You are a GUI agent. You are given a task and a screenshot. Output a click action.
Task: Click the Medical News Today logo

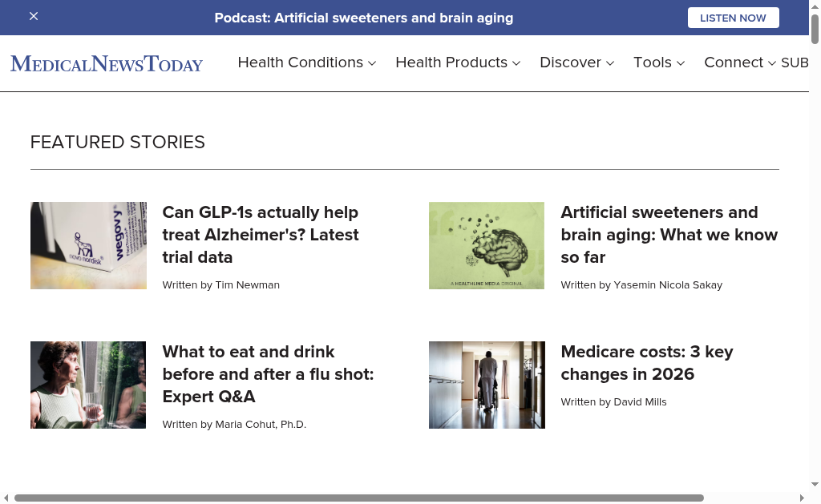tap(107, 63)
